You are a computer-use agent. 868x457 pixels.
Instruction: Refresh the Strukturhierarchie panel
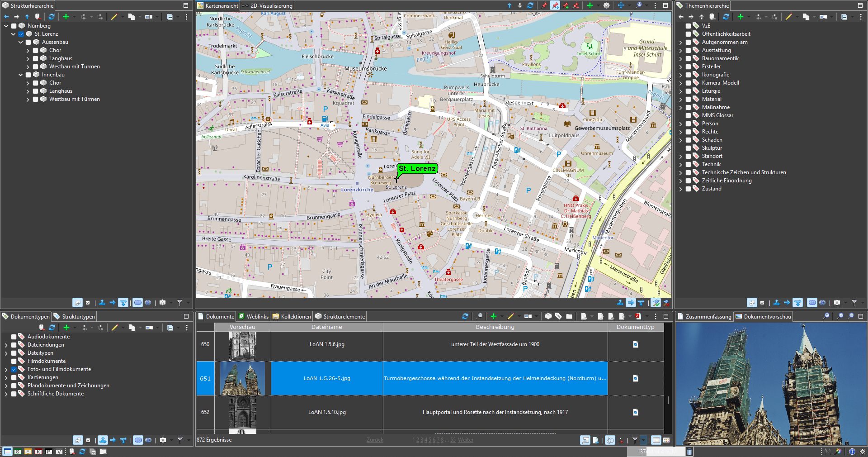52,17
